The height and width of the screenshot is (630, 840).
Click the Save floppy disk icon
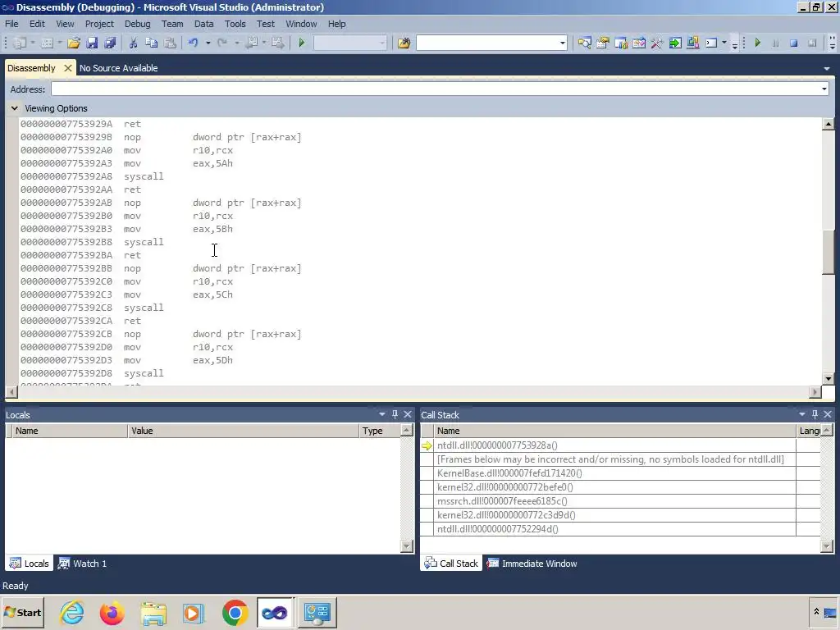tap(92, 43)
